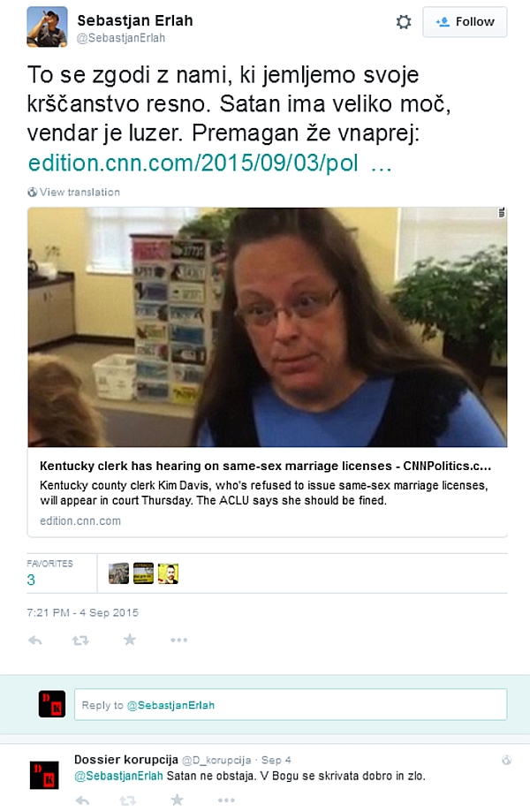Open the gear settings icon menu
This screenshot has width=530, height=812.
(403, 22)
